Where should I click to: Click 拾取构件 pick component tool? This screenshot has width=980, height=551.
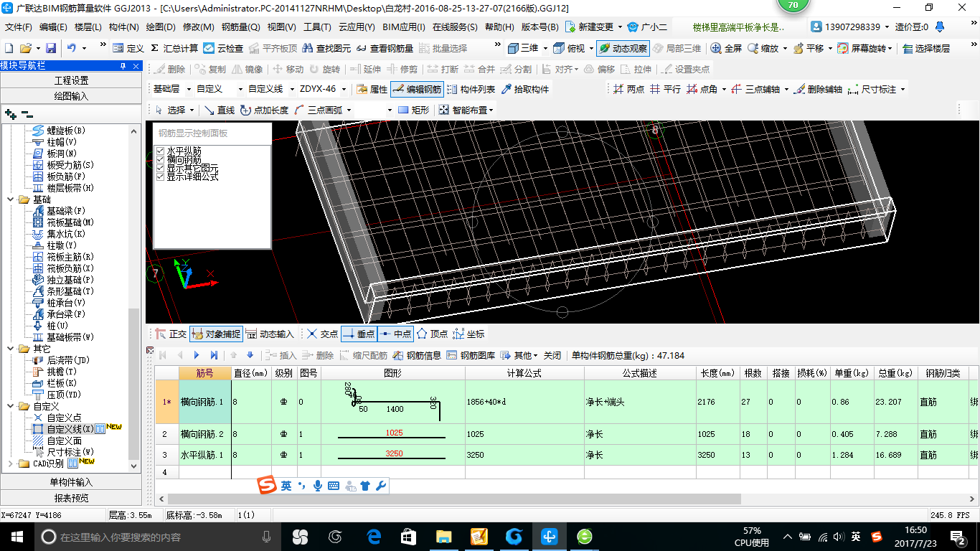point(525,90)
